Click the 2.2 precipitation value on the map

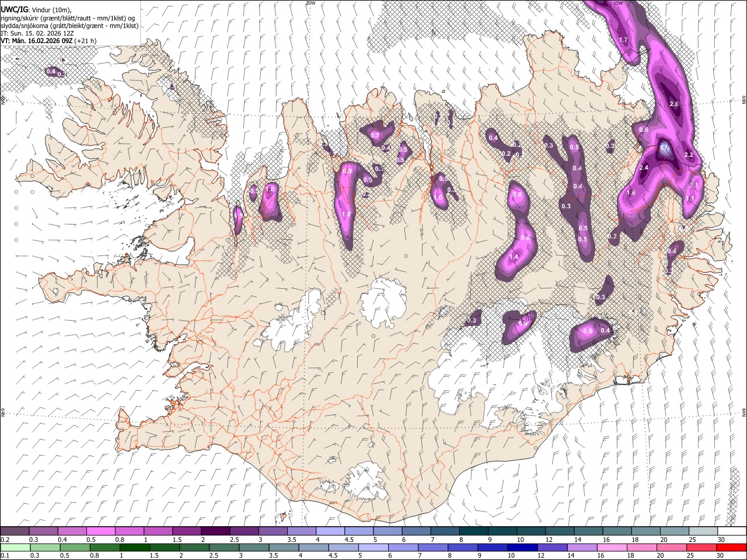point(688,155)
